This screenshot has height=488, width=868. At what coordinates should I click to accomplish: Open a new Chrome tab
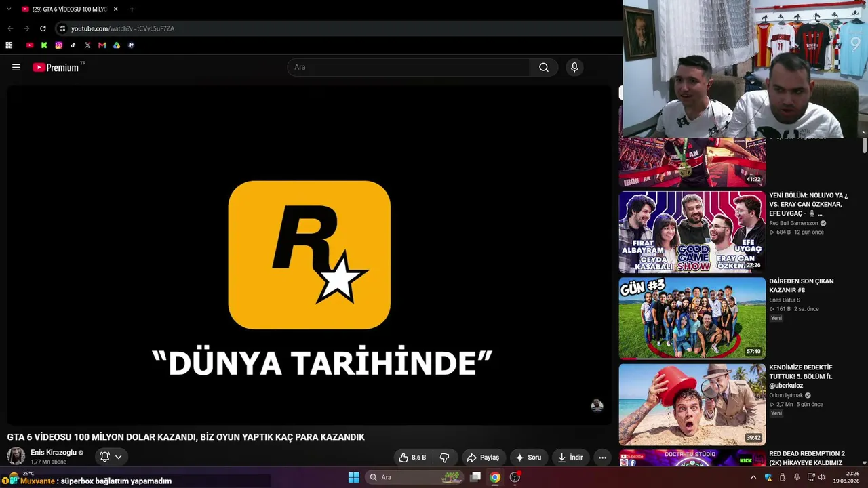point(132,9)
